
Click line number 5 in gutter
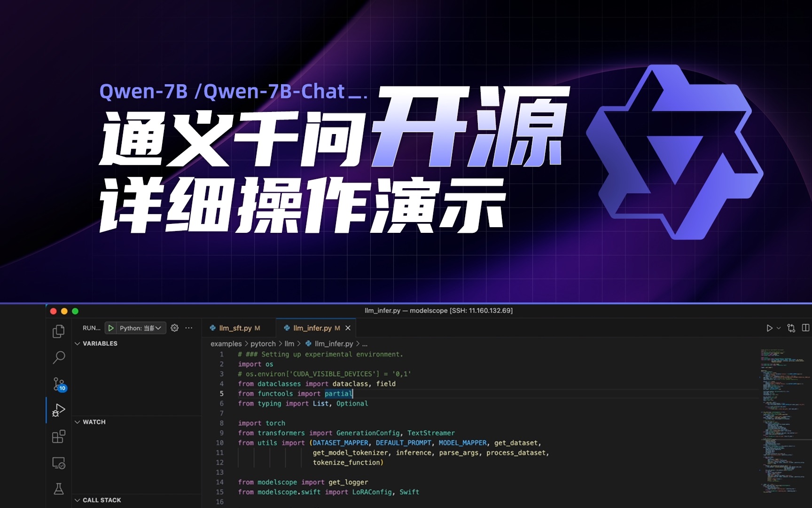tap(222, 394)
